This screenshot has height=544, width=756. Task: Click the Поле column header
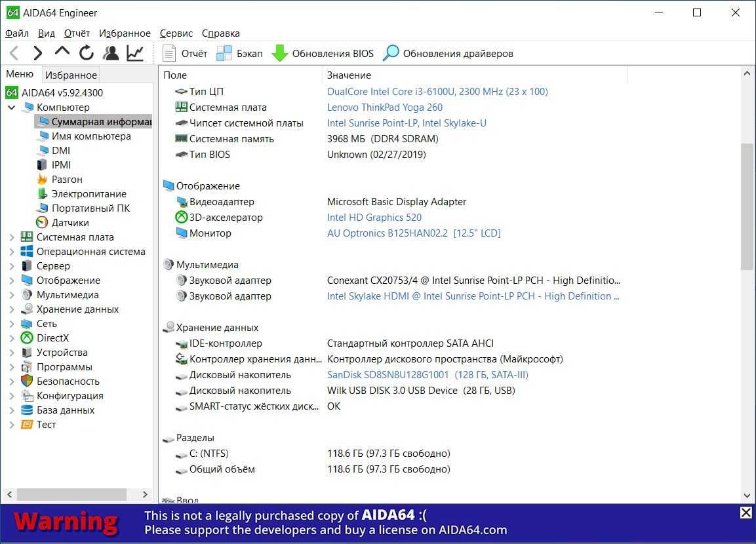click(x=241, y=75)
